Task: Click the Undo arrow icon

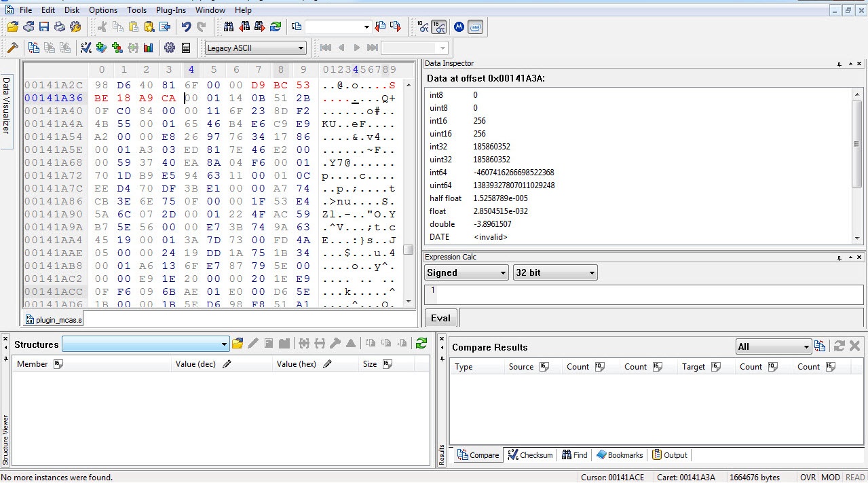Action: click(186, 26)
